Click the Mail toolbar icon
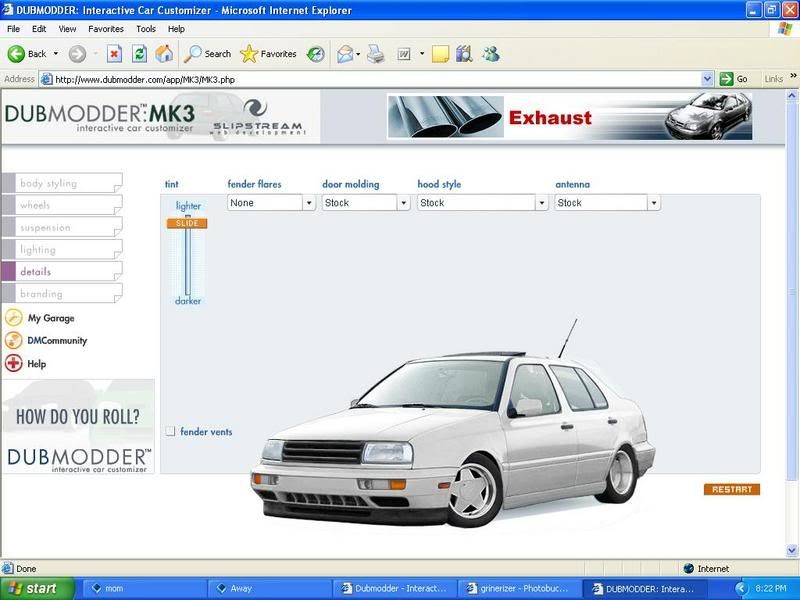The image size is (800, 600). (x=345, y=54)
